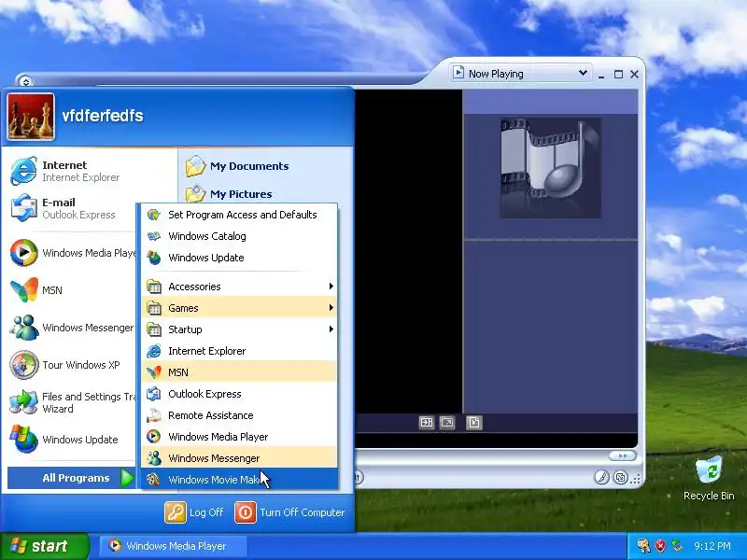Select Windows Update in the All Programs list
This screenshot has width=747, height=560.
tap(239, 258)
